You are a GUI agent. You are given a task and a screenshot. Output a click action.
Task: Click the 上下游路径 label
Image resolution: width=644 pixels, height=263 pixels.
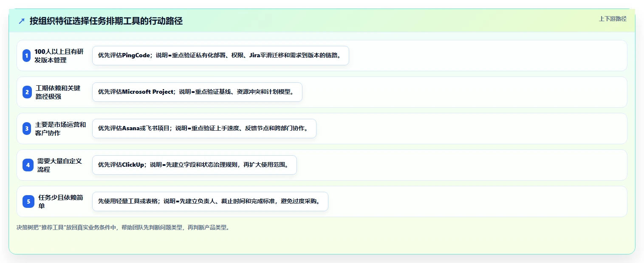(x=613, y=19)
